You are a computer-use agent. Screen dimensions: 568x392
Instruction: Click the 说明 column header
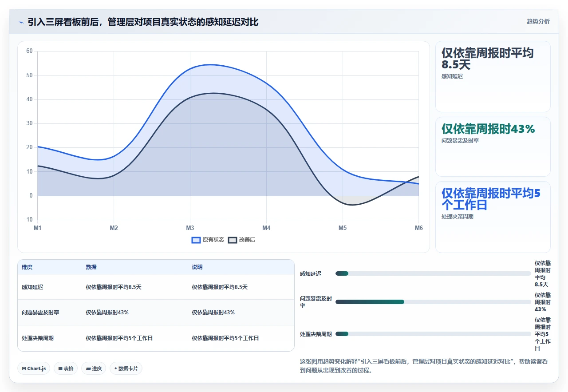tap(197, 267)
